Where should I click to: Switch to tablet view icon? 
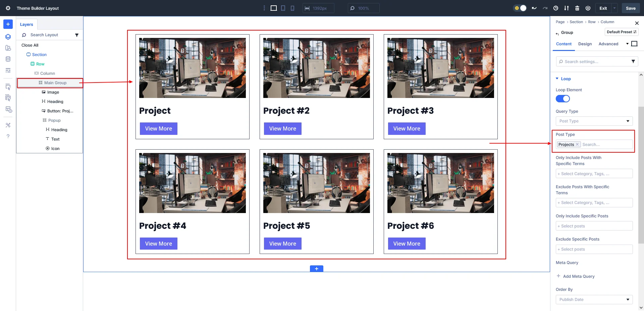[x=283, y=8]
